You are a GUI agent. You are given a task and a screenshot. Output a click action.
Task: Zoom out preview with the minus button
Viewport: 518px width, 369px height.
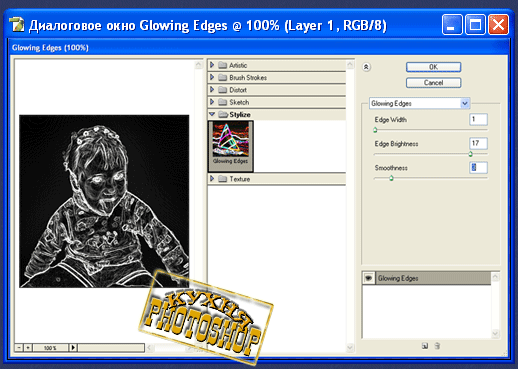pos(19,348)
